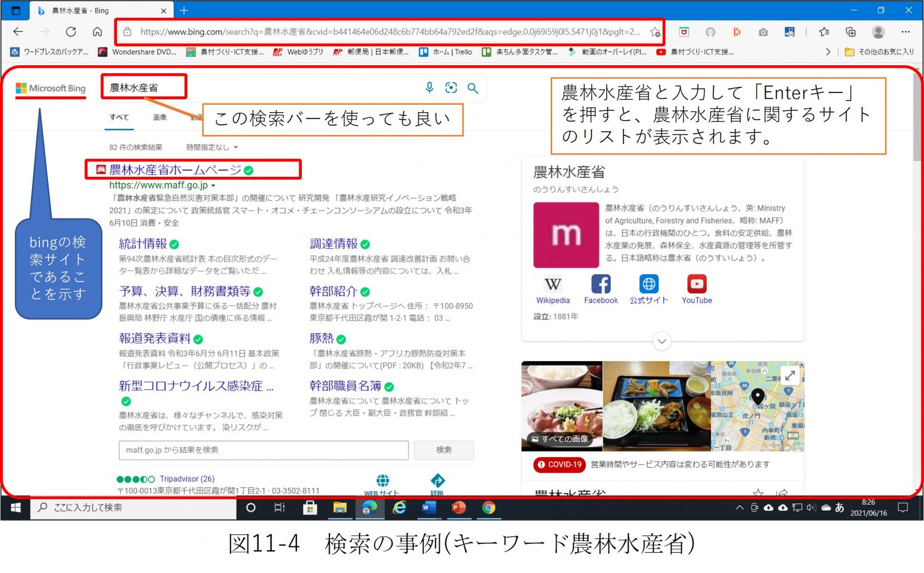Open visual search camera icon in Bing
Image resolution: width=924 pixels, height=573 pixels.
451,88
